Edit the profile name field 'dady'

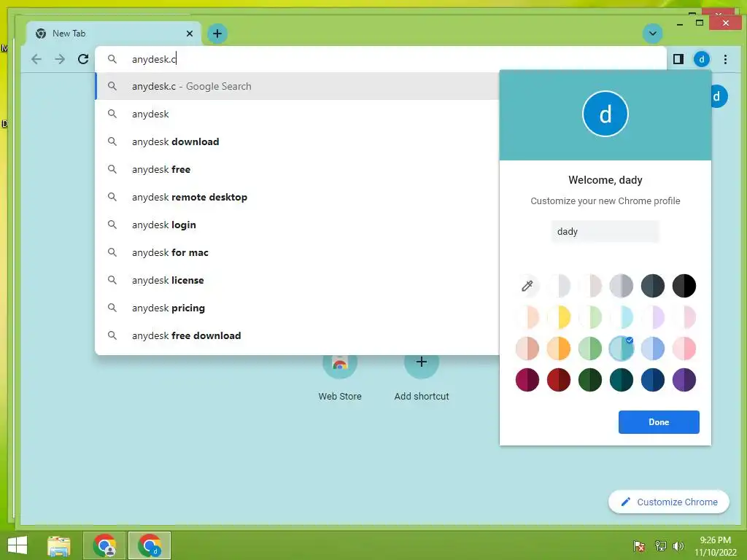[605, 231]
